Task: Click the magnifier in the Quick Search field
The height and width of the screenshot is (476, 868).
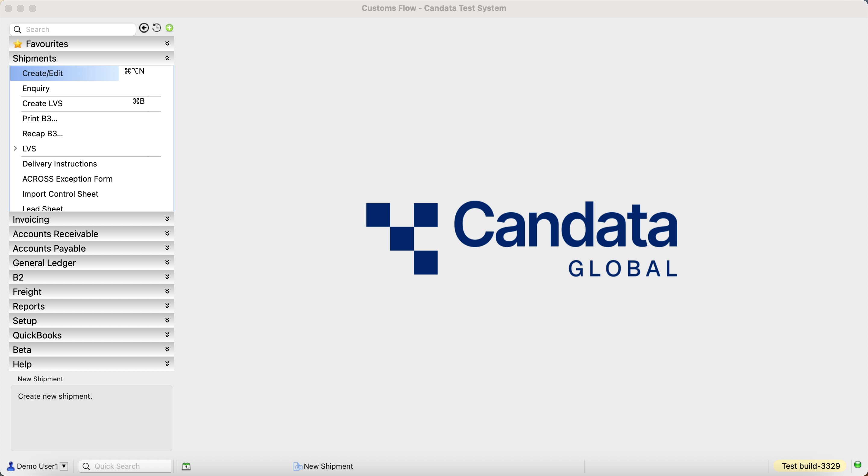Action: point(86,467)
